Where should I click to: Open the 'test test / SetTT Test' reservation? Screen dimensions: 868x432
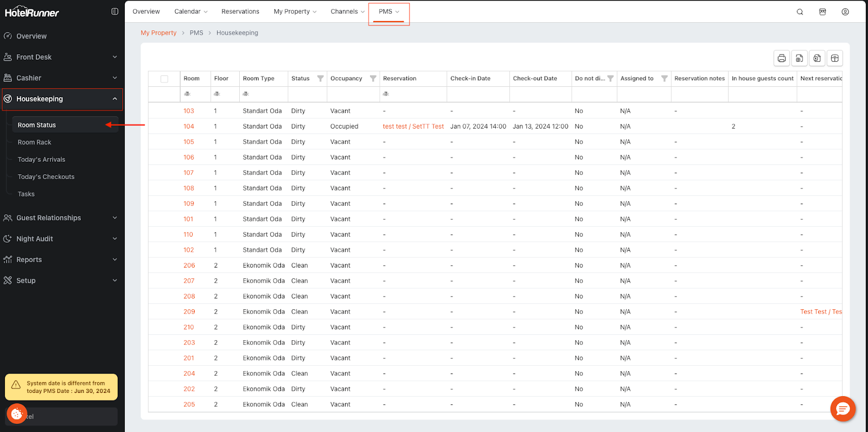[x=413, y=126]
